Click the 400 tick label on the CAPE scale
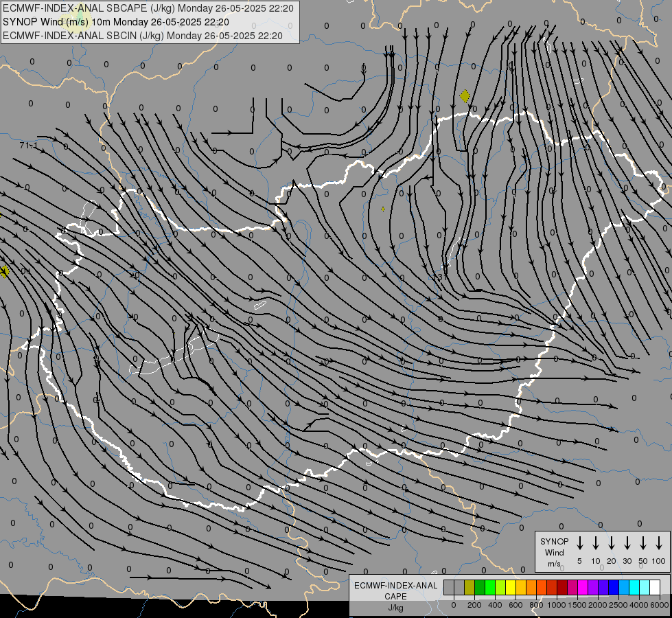This screenshot has height=618, width=672. pos(495,605)
